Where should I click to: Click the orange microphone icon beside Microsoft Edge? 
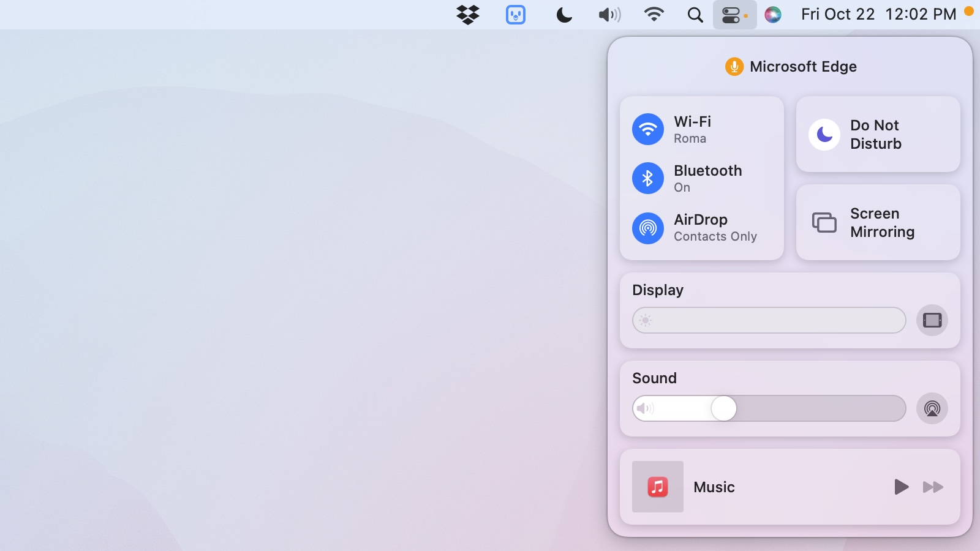734,66
